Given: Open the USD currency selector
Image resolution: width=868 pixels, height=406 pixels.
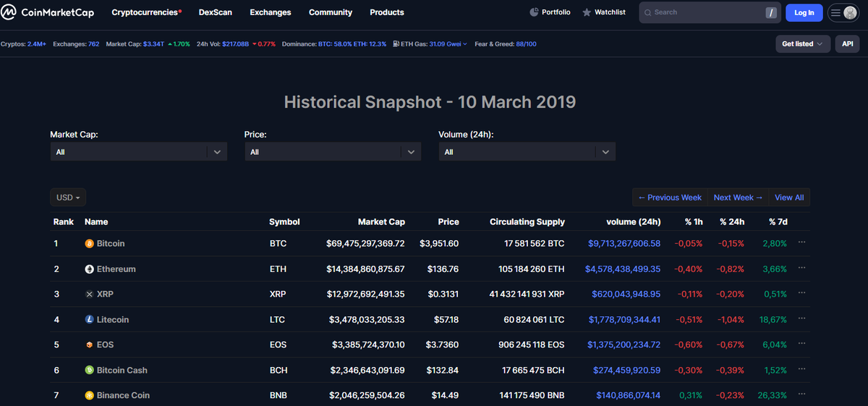Looking at the screenshot, I should (68, 198).
